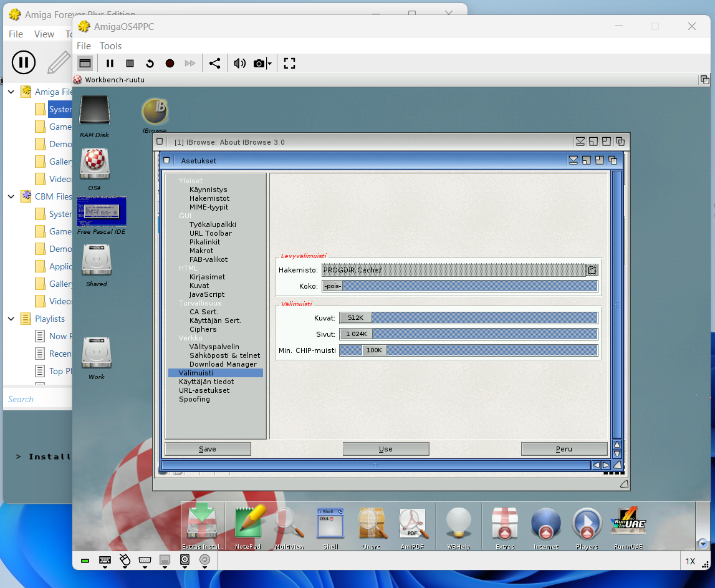Collapse the Playlists tree node

coord(11,319)
